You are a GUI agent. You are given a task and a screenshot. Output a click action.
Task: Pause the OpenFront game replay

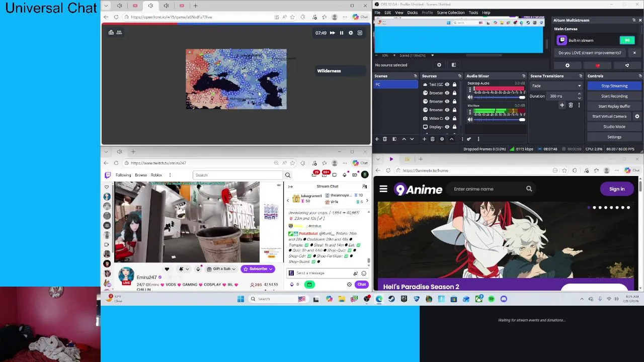coord(342,33)
